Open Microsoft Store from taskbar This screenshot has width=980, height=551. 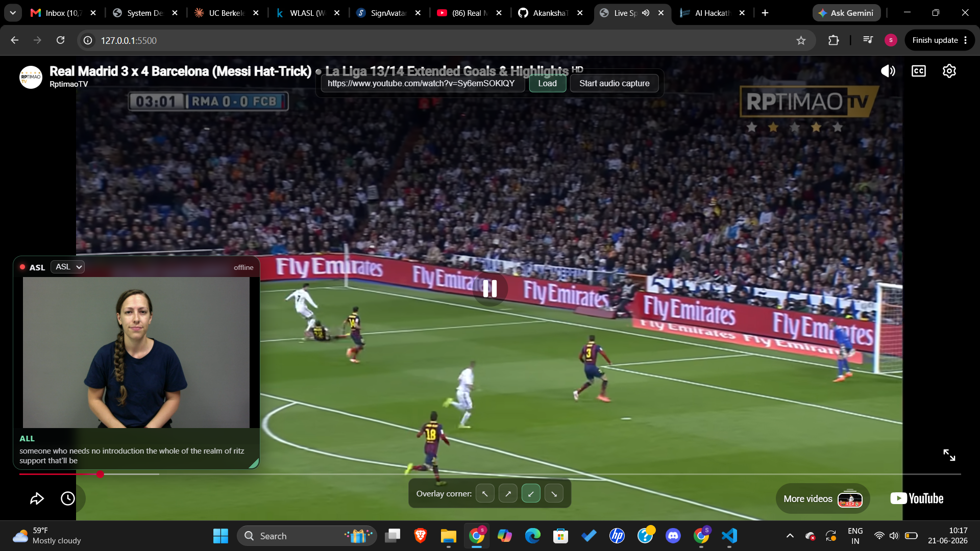[561, 536]
